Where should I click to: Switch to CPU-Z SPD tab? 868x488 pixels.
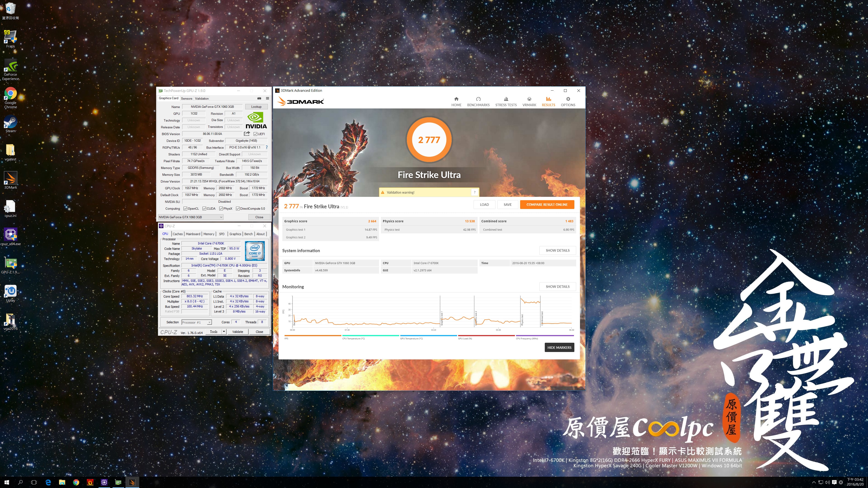tap(221, 234)
